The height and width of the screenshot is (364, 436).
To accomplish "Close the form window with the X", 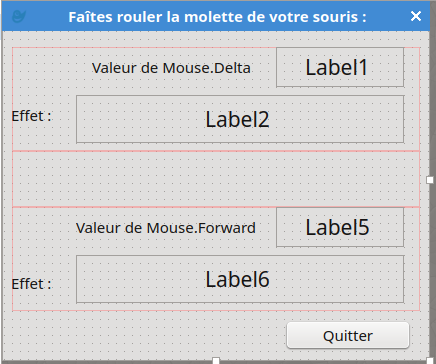I will coord(416,16).
